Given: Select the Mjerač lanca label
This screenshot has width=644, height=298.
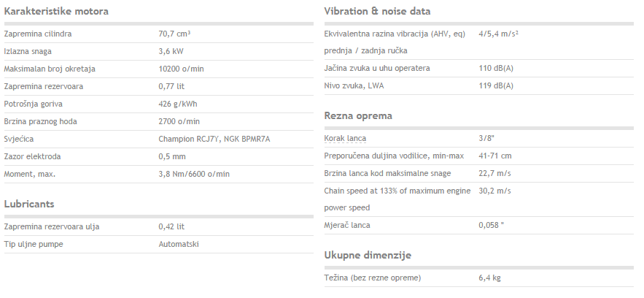Looking at the screenshot, I should click(x=347, y=225).
